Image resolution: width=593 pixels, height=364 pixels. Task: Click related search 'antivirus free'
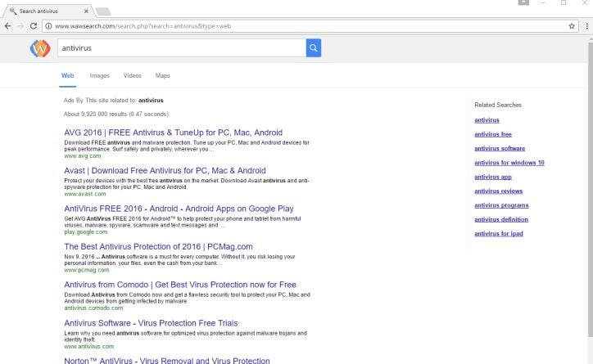pyautogui.click(x=493, y=134)
